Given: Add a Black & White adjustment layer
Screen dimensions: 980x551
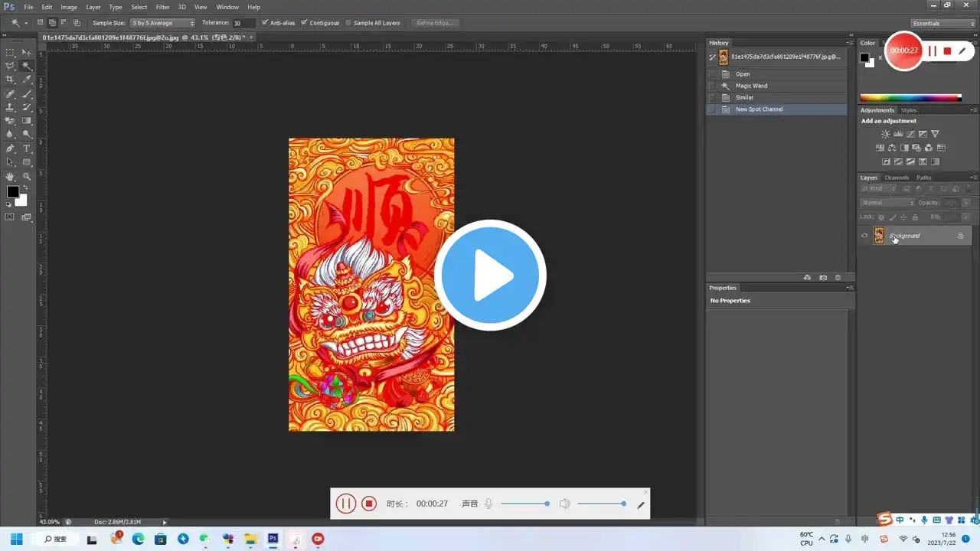Looking at the screenshot, I should click(x=904, y=148).
